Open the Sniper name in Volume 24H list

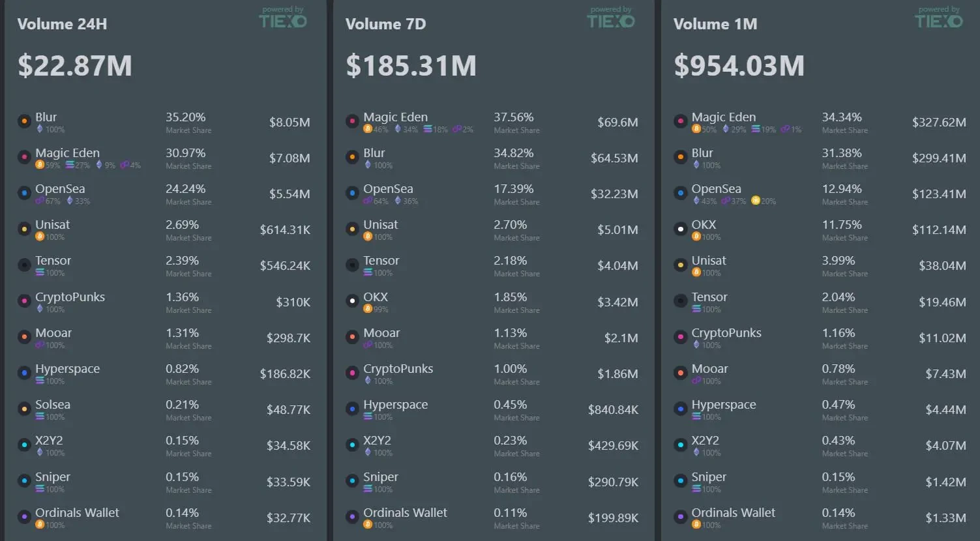52,476
